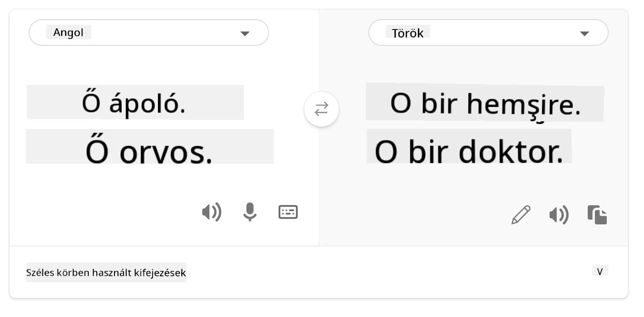Open the on-screen keyboard

[x=288, y=212]
